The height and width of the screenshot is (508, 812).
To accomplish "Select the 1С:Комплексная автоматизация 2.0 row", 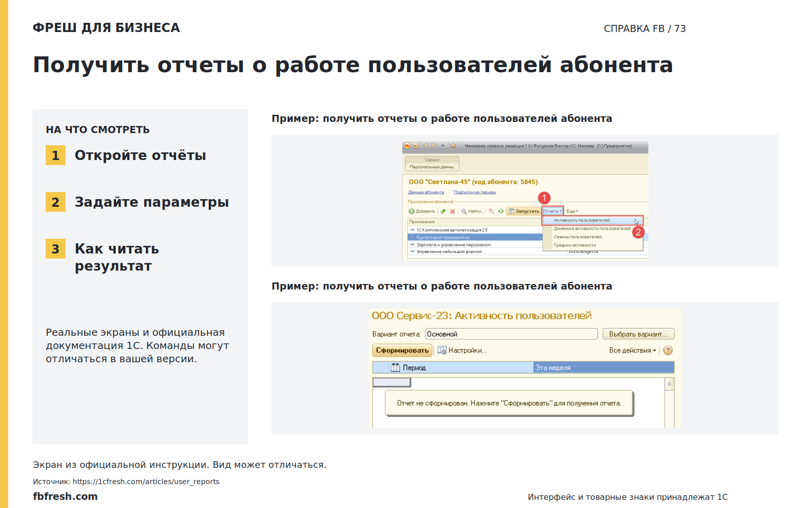I will (x=476, y=230).
